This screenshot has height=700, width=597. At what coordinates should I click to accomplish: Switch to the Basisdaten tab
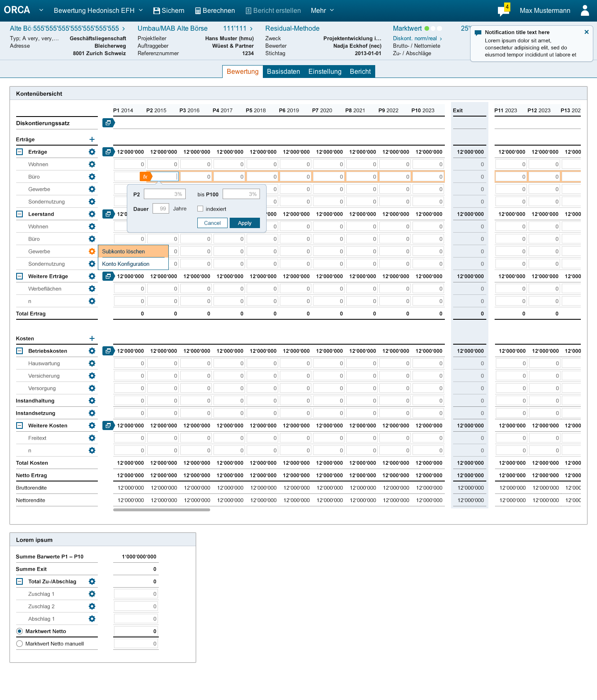pyautogui.click(x=284, y=71)
